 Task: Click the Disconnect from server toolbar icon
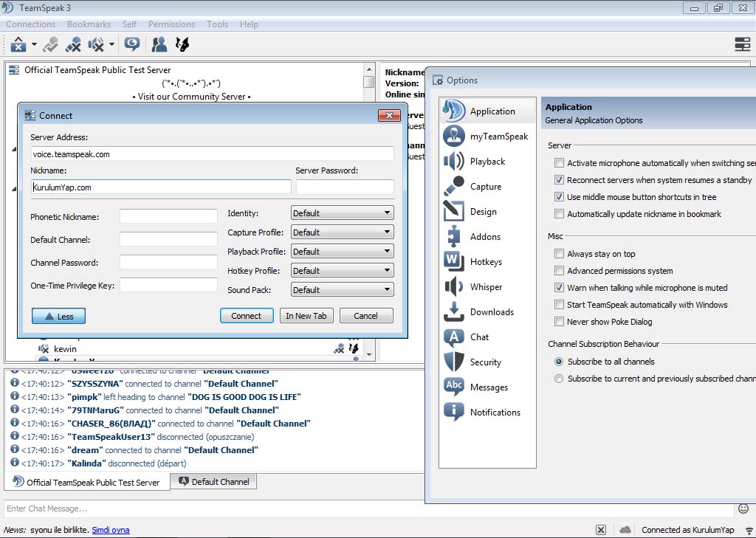point(51,44)
